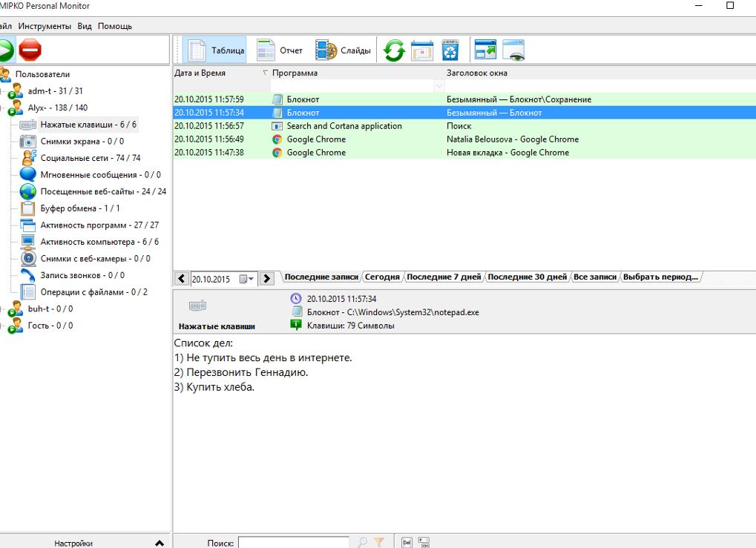Screen dimensions: 756x548
Task: Click the magnifier icon next to the search field
Action: tap(362, 542)
